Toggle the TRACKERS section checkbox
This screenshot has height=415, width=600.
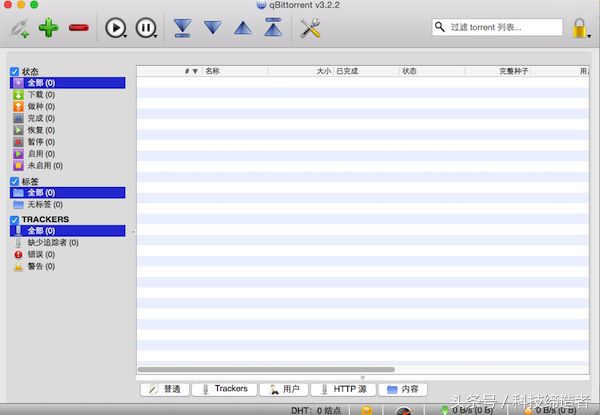tap(15, 219)
